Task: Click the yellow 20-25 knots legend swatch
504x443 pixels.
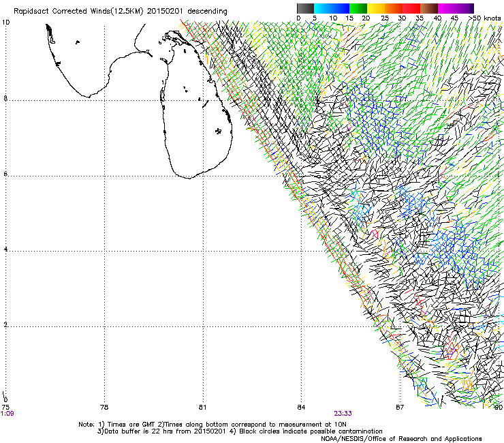Action: 376,8
